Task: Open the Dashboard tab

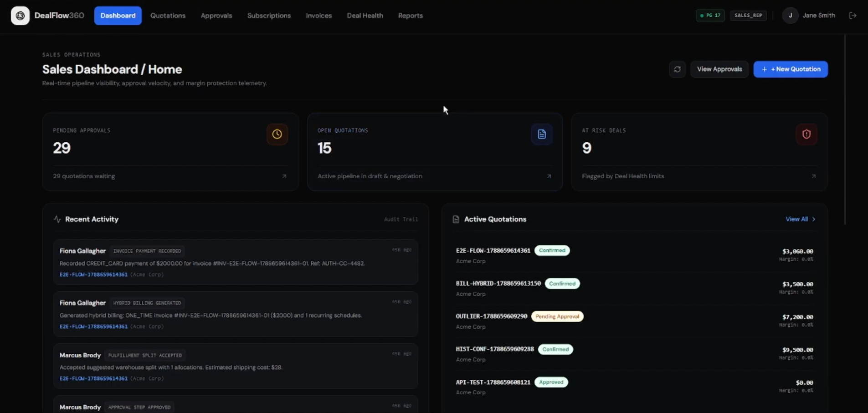Action: (x=118, y=15)
